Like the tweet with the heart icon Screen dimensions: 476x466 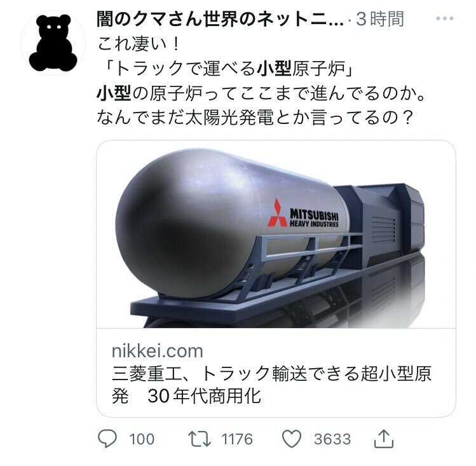pyautogui.click(x=292, y=439)
